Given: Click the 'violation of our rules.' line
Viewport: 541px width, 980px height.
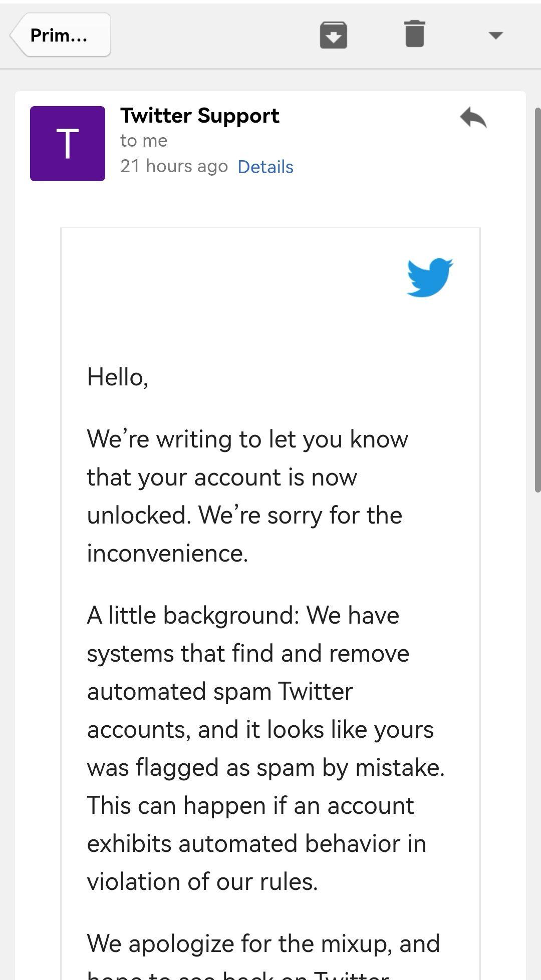Looking at the screenshot, I should 202,881.
